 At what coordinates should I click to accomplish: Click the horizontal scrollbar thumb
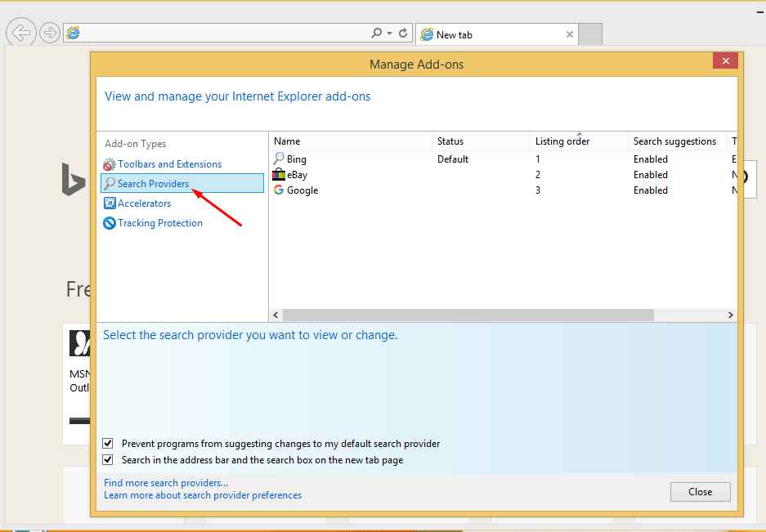[468, 315]
